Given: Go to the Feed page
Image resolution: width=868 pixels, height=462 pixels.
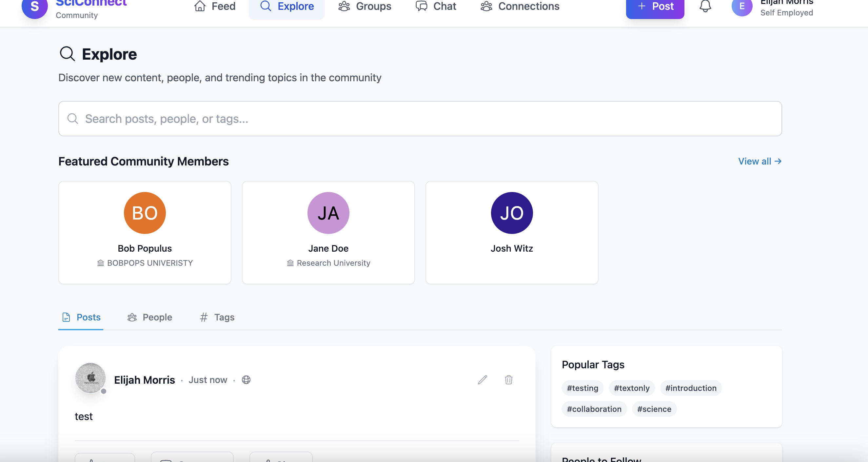Looking at the screenshot, I should (215, 6).
